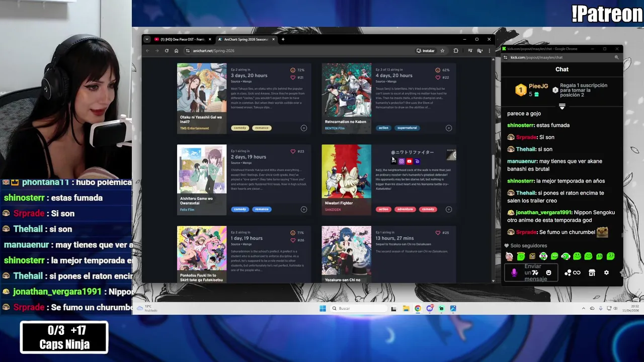
Task: Open BENTEN Film studio link
Action: 335,128
